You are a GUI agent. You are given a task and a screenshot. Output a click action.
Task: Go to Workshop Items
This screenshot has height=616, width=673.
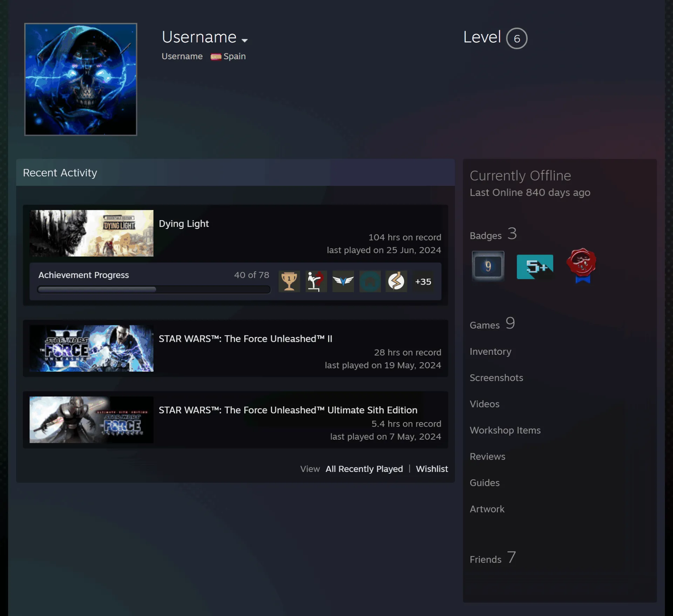(x=505, y=430)
